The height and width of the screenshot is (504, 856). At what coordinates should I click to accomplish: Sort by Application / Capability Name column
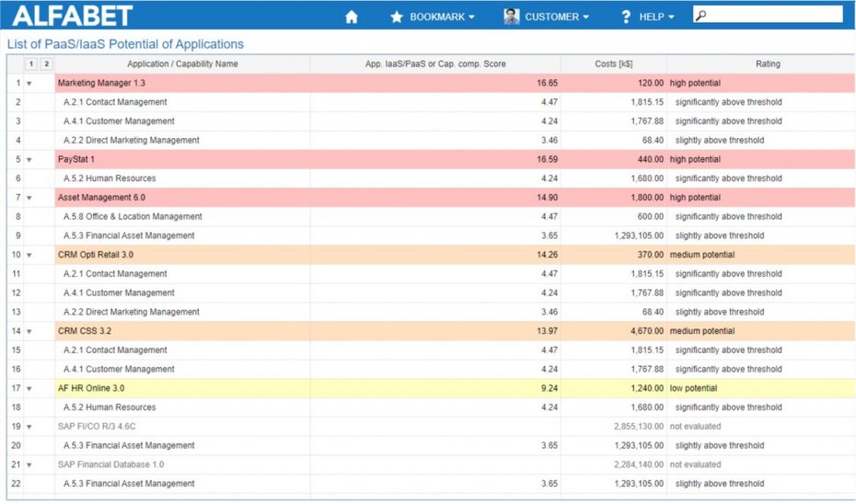pyautogui.click(x=182, y=63)
